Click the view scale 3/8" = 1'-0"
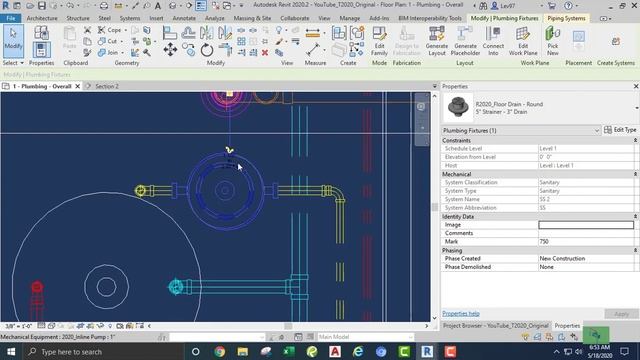Viewport: 640px width, 360px height. tap(18, 326)
